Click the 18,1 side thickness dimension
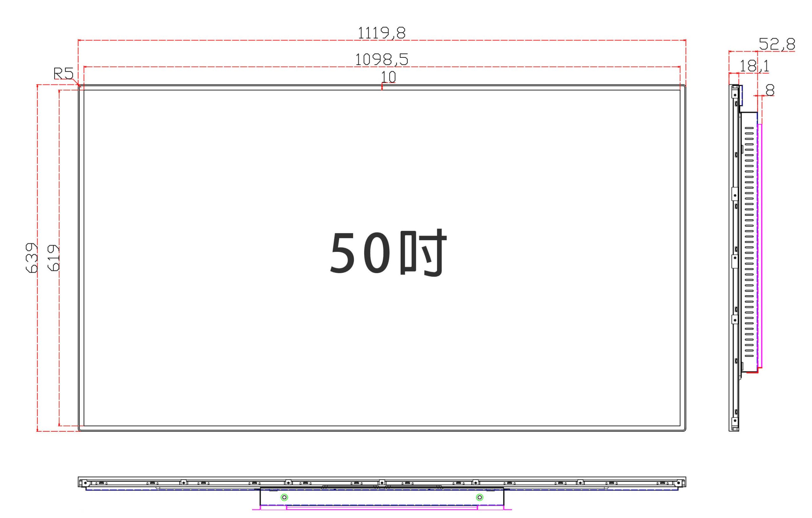 pos(754,66)
